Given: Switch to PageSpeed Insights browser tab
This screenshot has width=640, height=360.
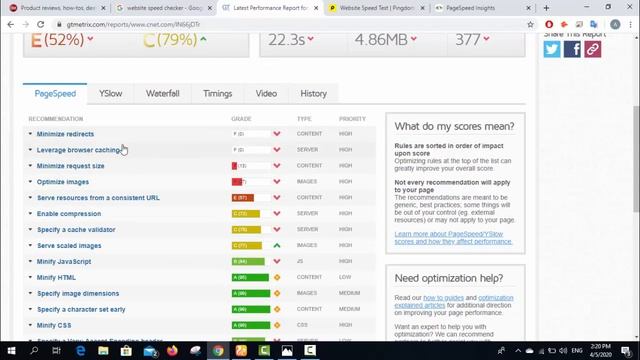Looking at the screenshot, I should click(x=470, y=8).
